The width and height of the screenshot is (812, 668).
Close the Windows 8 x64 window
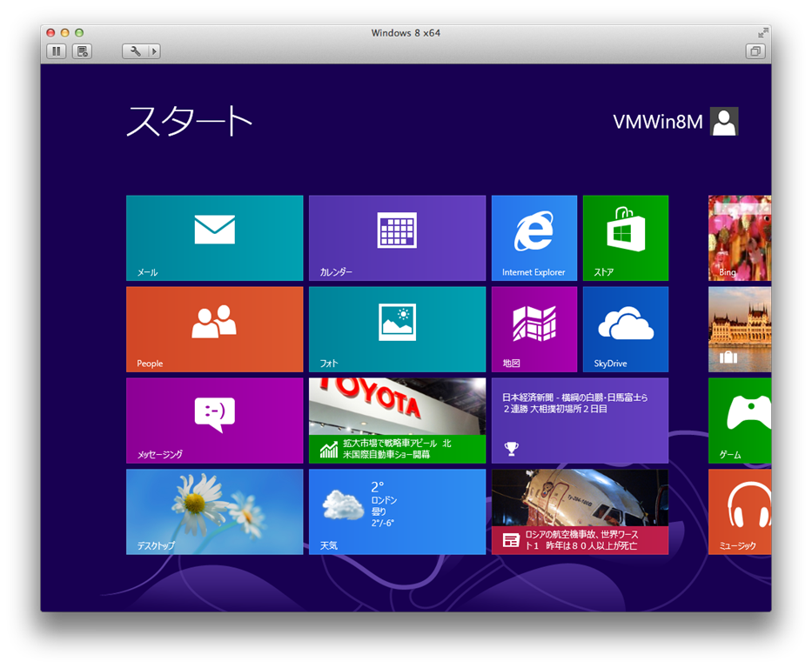tap(50, 32)
